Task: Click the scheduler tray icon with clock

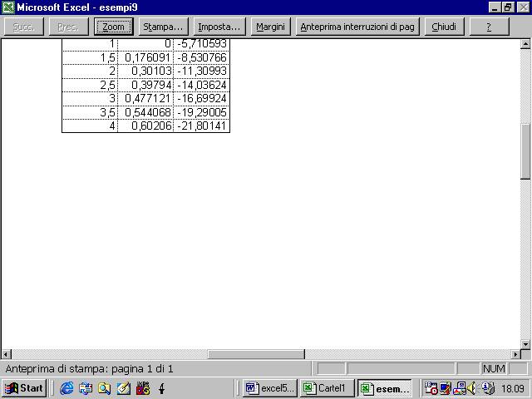Action: point(431,388)
